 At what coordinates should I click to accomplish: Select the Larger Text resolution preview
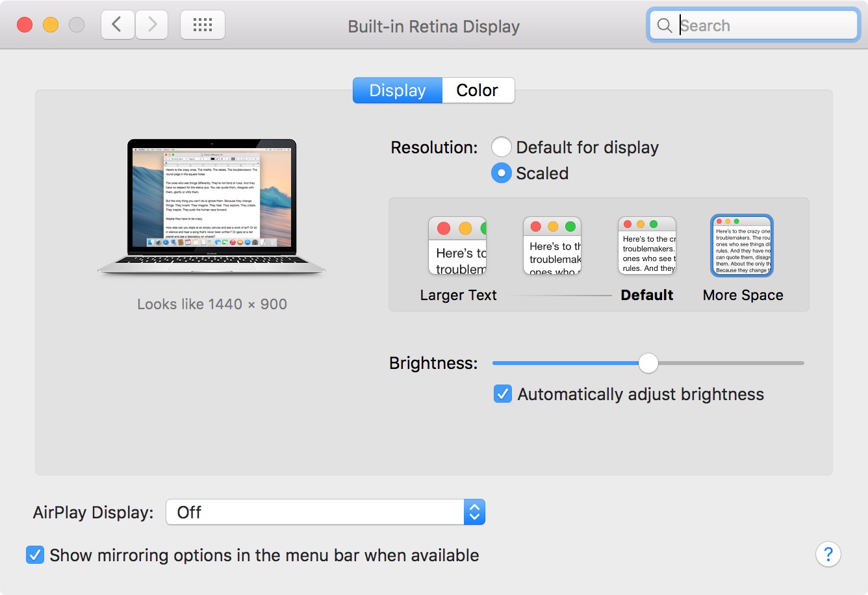coord(457,246)
